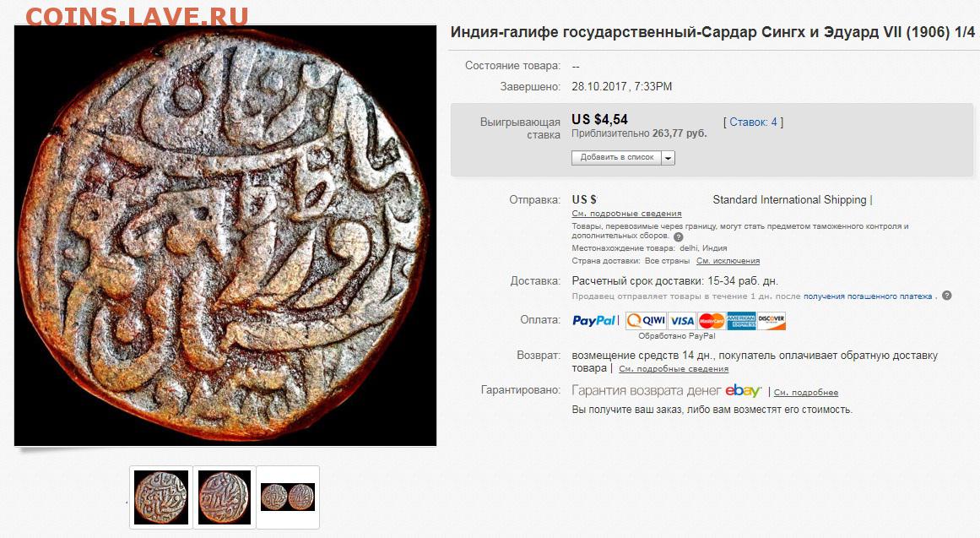Open the См. исключения link
This screenshot has width=980, height=538.
pyautogui.click(x=728, y=261)
